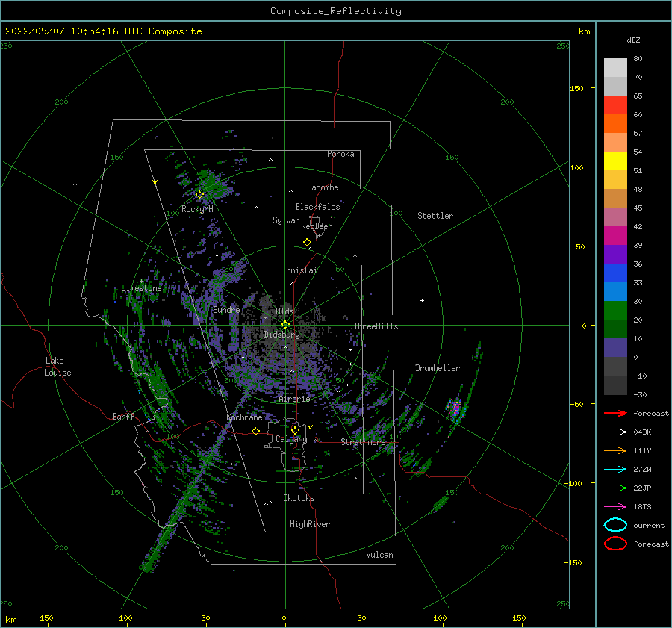Click the Airdrie label
Viewport: 672px width, 628px height.
pos(294,399)
